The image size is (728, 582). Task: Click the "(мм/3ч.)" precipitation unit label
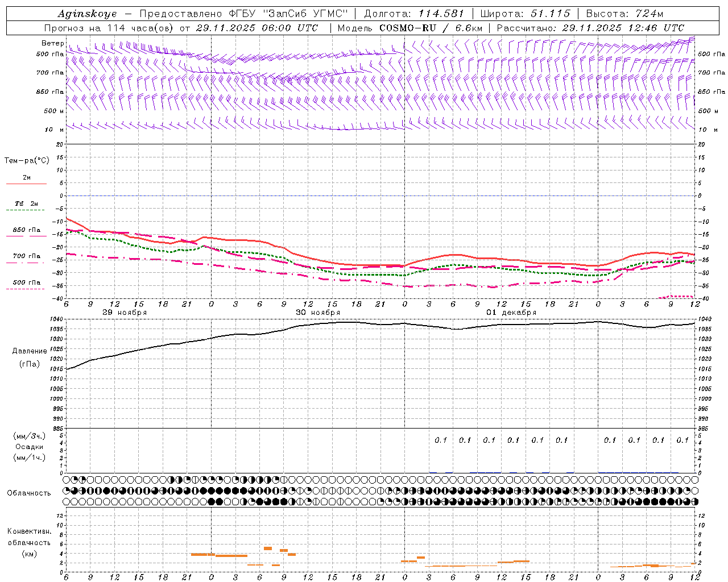[x=29, y=436]
